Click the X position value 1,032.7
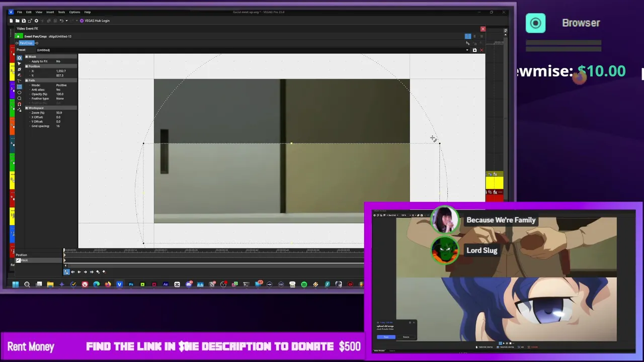Image resolution: width=644 pixels, height=362 pixels. tap(61, 71)
